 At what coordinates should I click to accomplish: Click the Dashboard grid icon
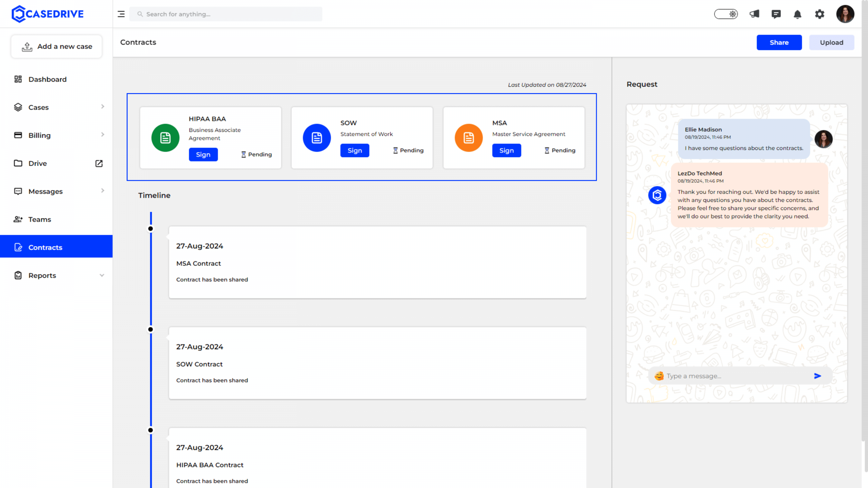click(x=18, y=79)
